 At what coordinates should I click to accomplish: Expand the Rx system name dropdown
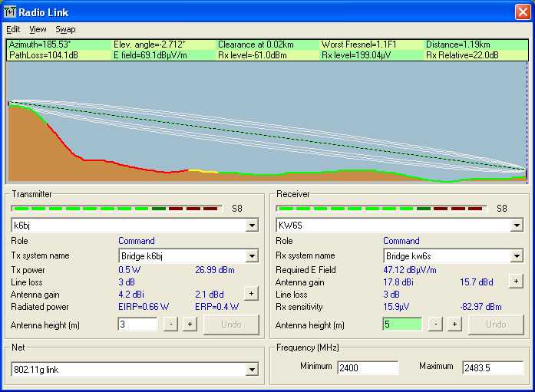(516, 256)
